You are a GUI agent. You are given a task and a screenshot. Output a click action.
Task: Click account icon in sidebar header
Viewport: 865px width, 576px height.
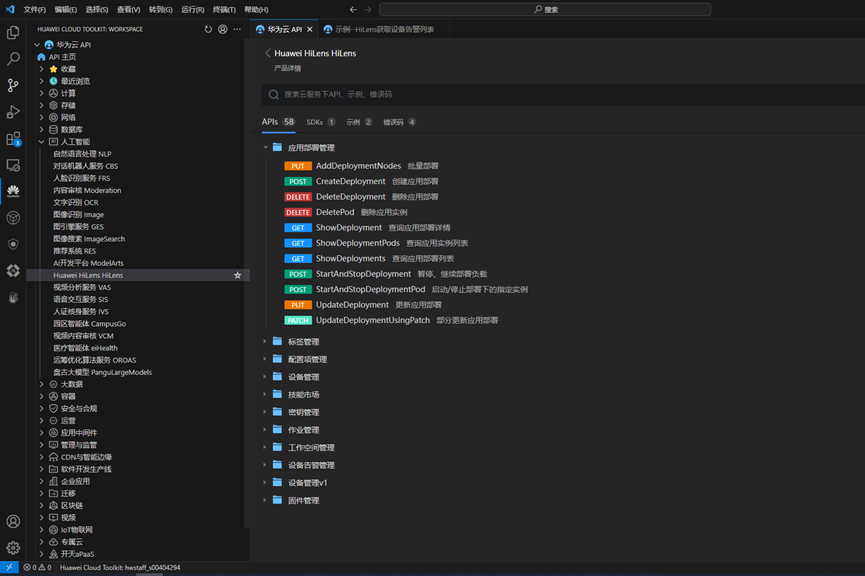(x=222, y=29)
